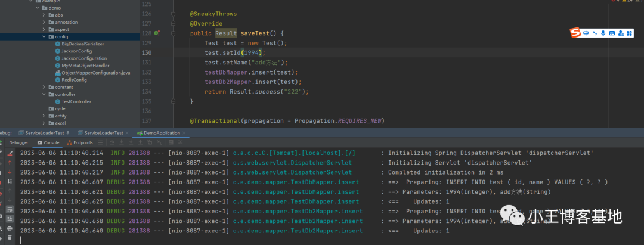Open the TestController class in the tree

coord(72,101)
